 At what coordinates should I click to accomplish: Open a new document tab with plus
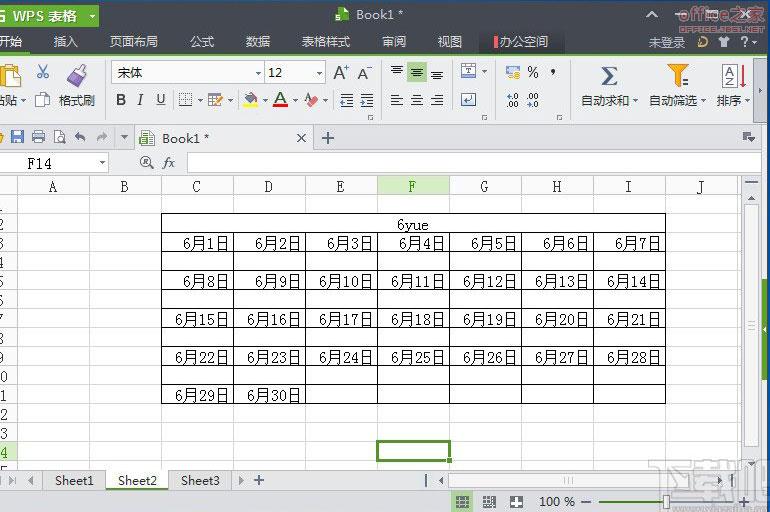(328, 138)
